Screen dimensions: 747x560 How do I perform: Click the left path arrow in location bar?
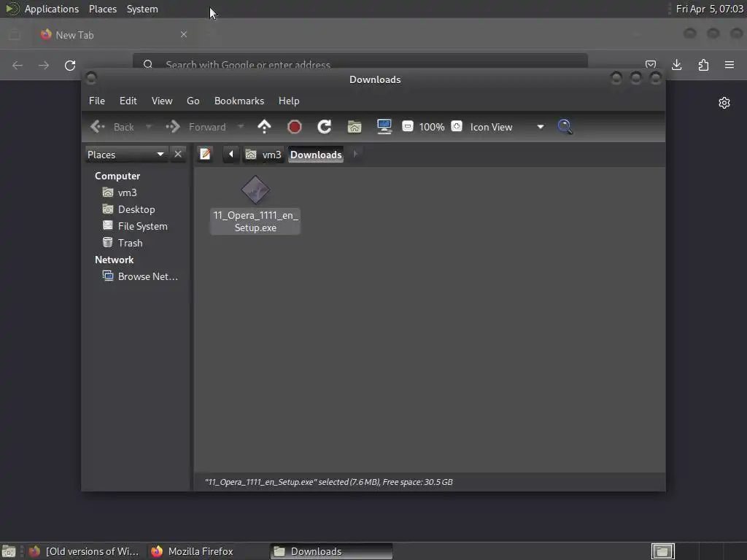point(231,155)
